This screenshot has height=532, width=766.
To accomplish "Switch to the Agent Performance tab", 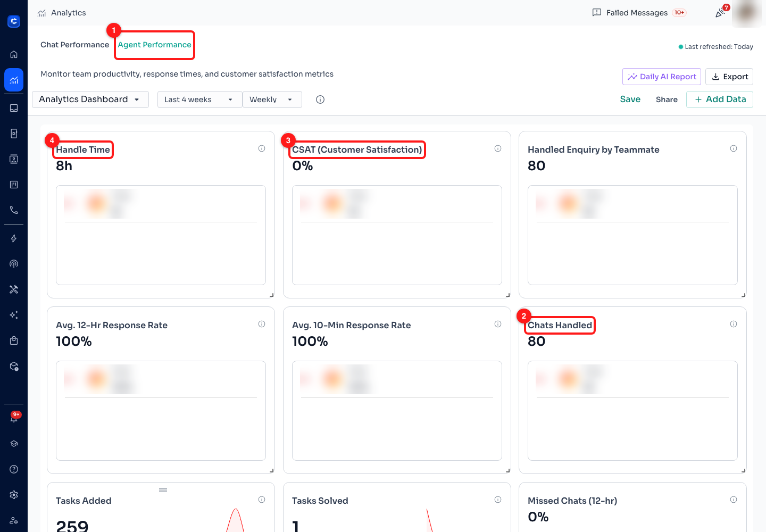I will (154, 45).
